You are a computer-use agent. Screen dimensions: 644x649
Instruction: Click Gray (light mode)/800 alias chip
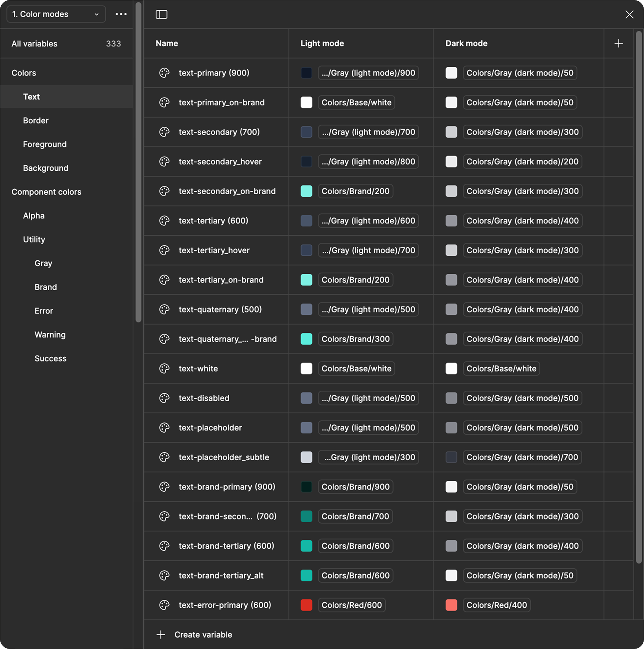click(x=368, y=161)
